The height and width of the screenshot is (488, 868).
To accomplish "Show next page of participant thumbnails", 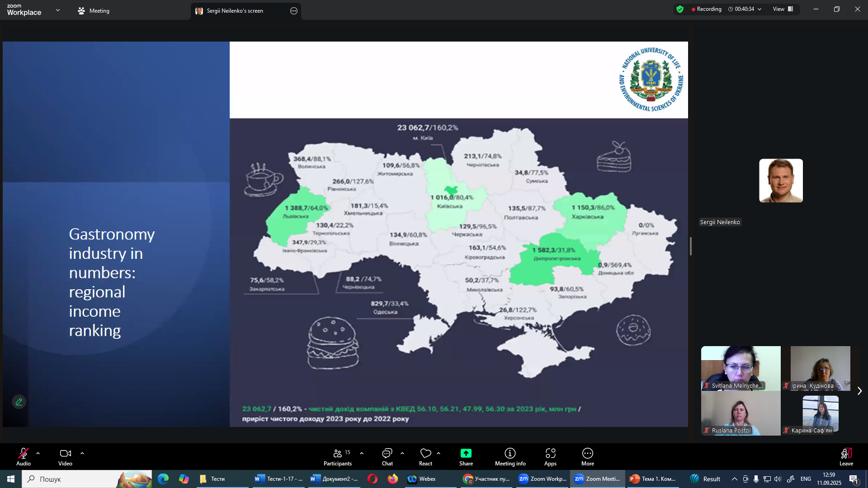I will tap(859, 391).
